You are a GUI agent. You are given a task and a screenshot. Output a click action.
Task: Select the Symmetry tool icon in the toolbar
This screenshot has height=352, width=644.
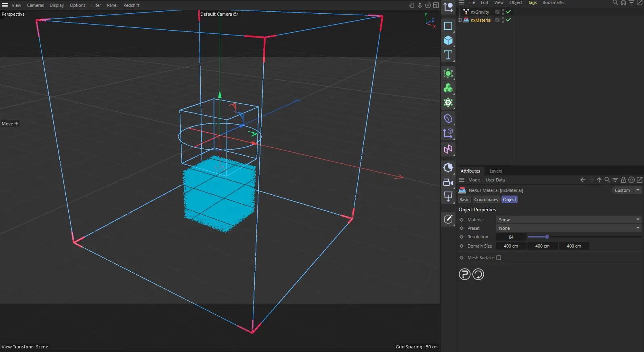click(x=448, y=150)
